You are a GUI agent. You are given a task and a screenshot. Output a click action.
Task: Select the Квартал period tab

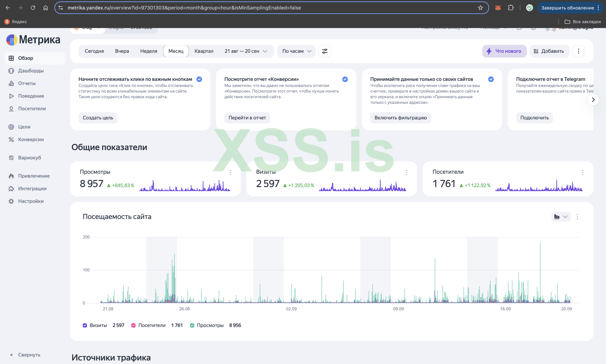click(x=204, y=51)
